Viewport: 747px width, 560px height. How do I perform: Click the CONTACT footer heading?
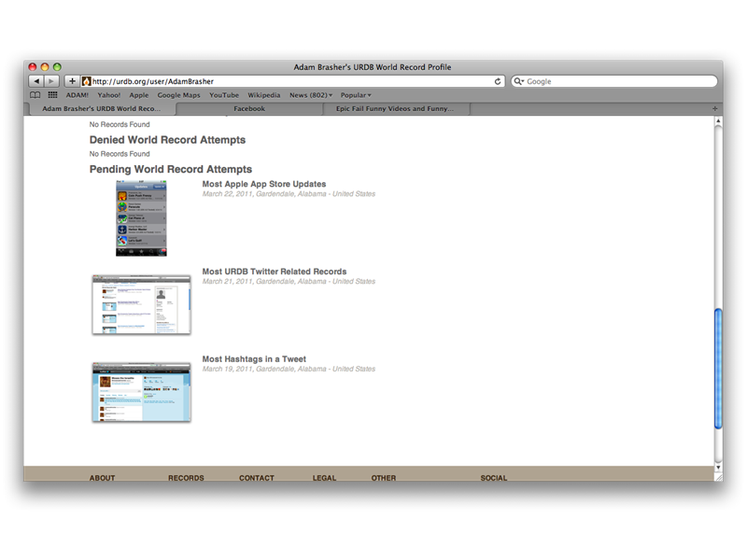point(257,478)
